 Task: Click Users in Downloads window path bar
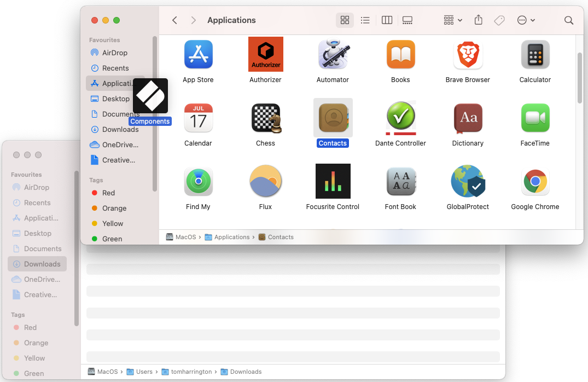[140, 372]
